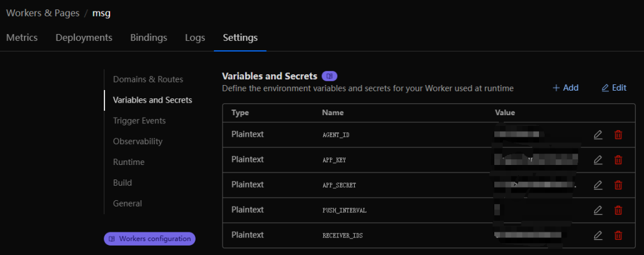Delete the APP_SECRET variable trash icon

pos(618,185)
